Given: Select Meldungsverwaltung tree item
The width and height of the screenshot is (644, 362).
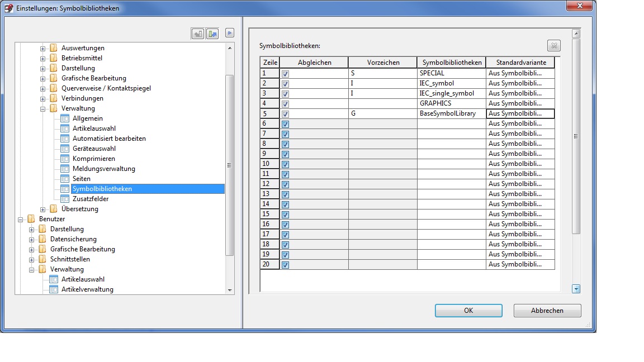Looking at the screenshot, I should [104, 169].
